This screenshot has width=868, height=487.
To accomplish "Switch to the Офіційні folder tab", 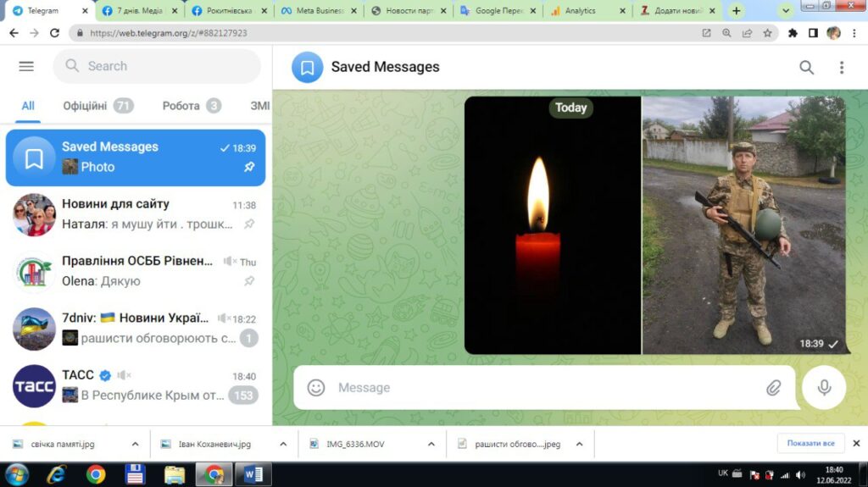I will (85, 106).
